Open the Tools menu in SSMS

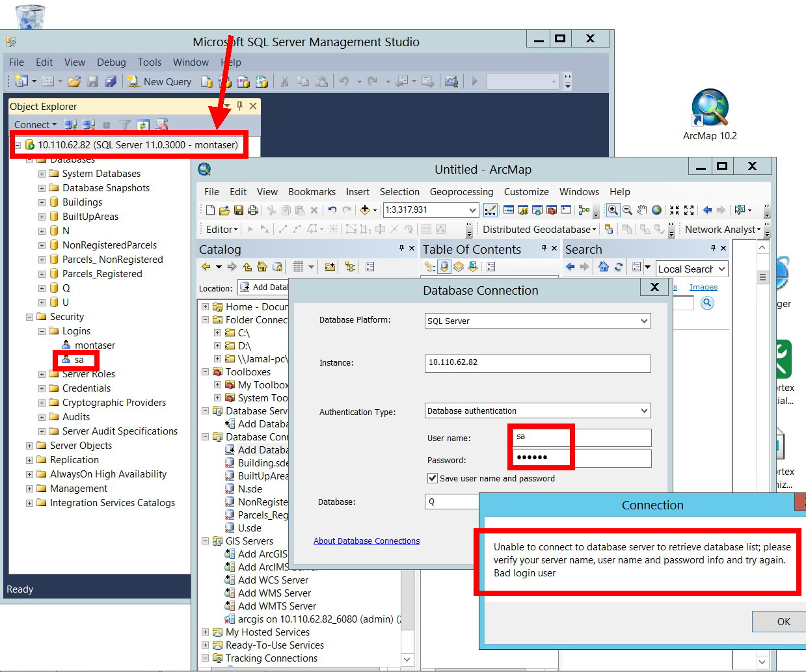[150, 62]
